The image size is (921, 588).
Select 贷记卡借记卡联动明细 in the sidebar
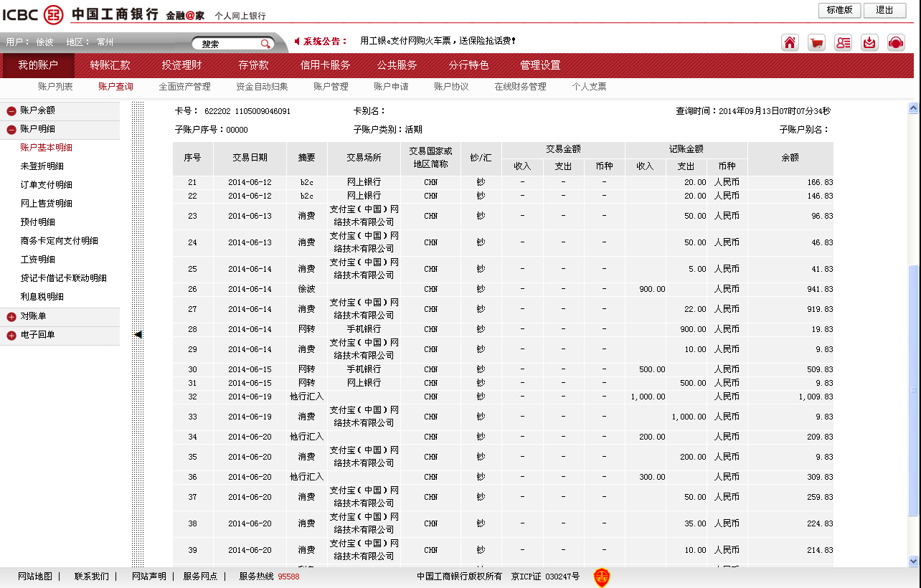point(63,278)
